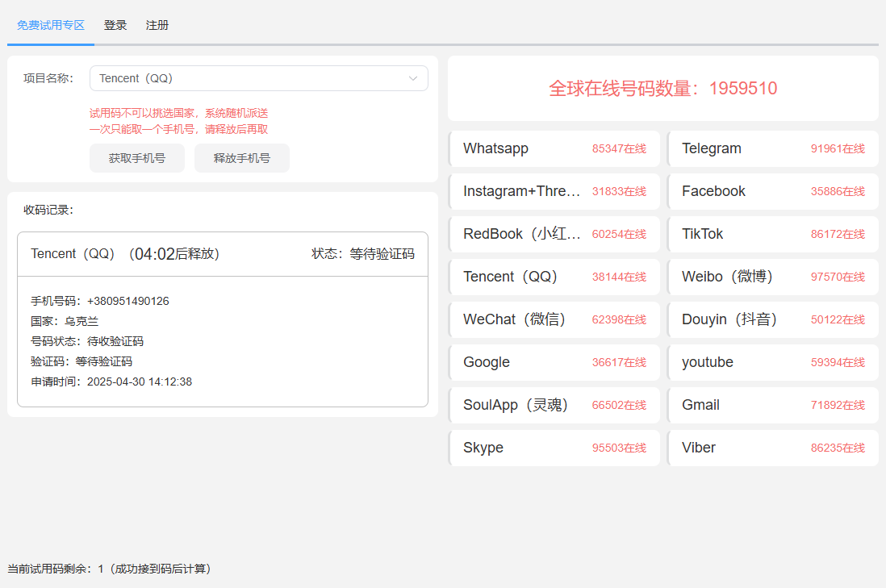Image resolution: width=886 pixels, height=588 pixels.
Task: Click the 验证码: 等待验证码 line
Action: click(x=81, y=361)
